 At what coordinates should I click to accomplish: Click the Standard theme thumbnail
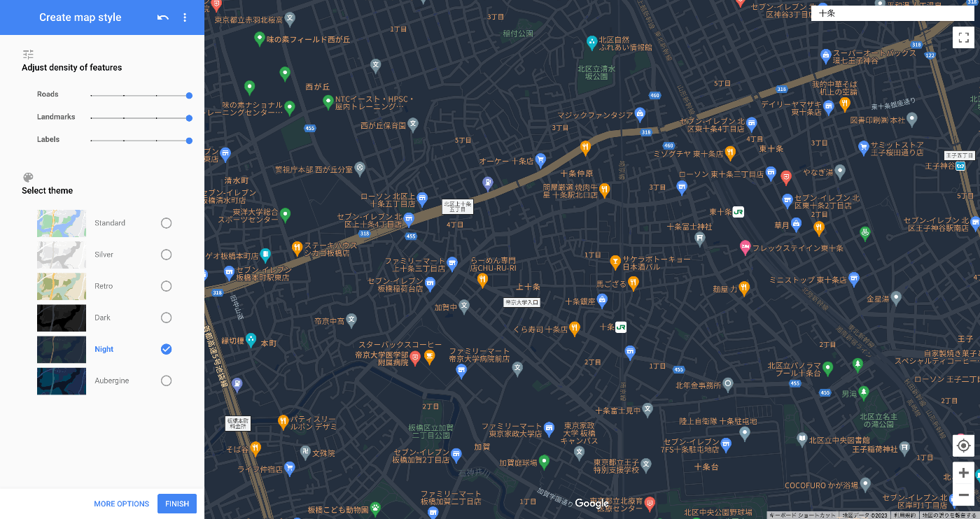(x=62, y=223)
